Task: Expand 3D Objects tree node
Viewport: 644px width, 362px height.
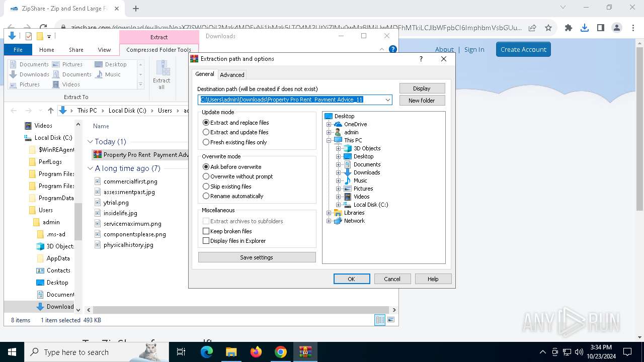Action: click(x=338, y=148)
